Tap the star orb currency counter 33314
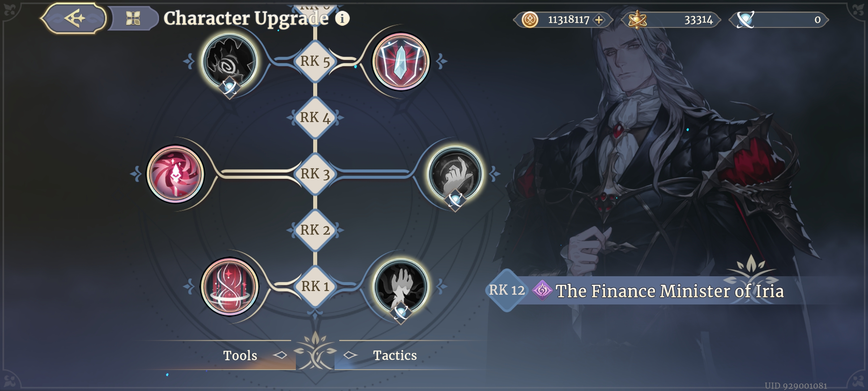868x391 pixels. 671,20
